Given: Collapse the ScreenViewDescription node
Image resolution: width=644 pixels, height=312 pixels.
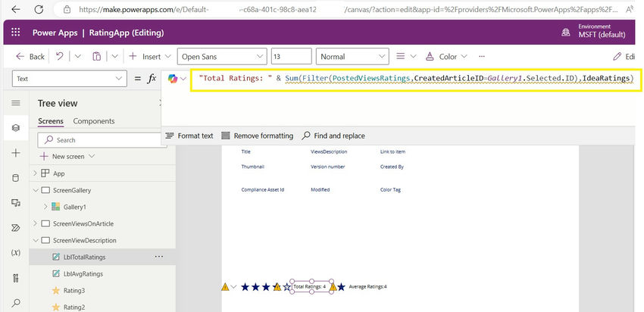Looking at the screenshot, I should coord(35,240).
